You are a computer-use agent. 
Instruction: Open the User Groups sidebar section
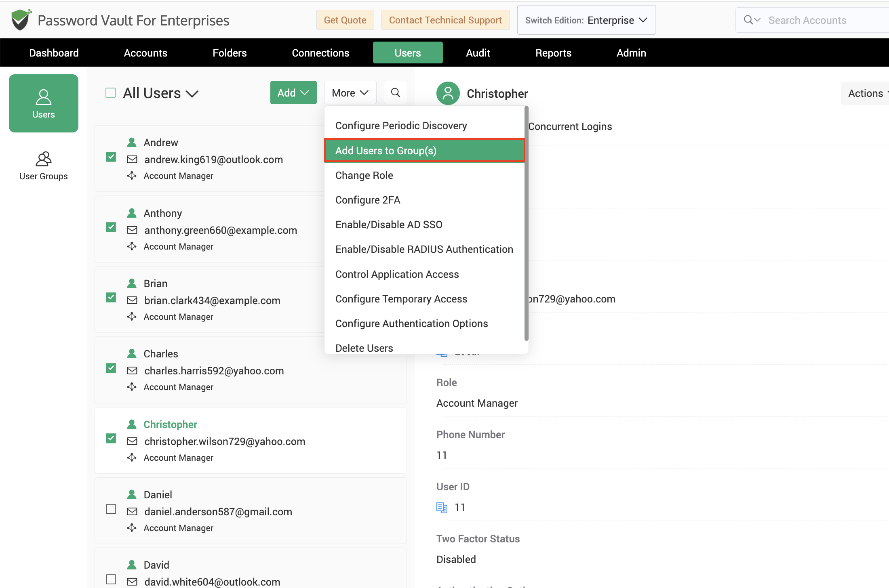point(44,166)
